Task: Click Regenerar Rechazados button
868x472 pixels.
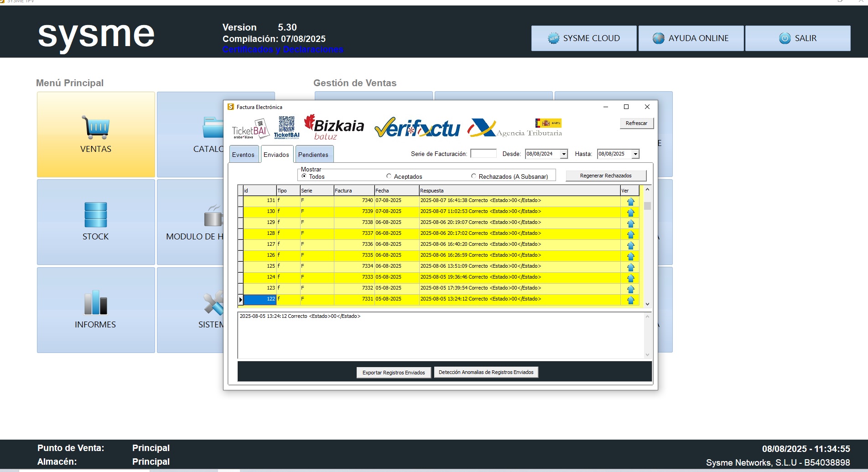Action: click(x=606, y=176)
